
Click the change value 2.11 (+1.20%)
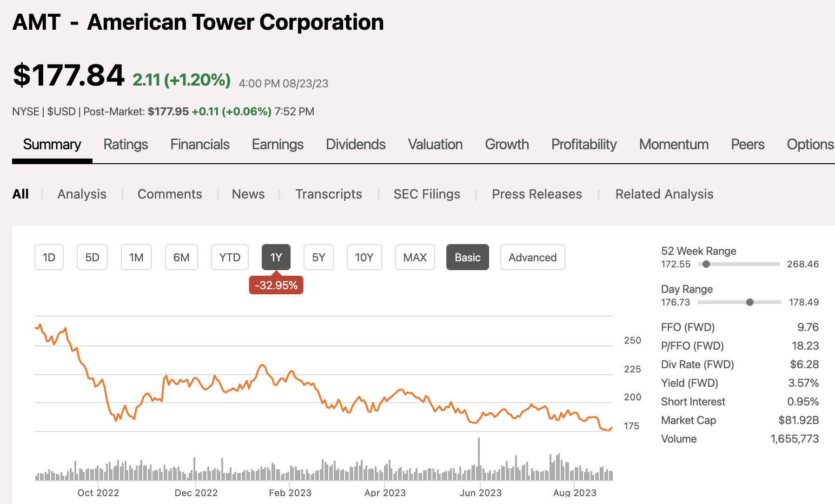(182, 80)
